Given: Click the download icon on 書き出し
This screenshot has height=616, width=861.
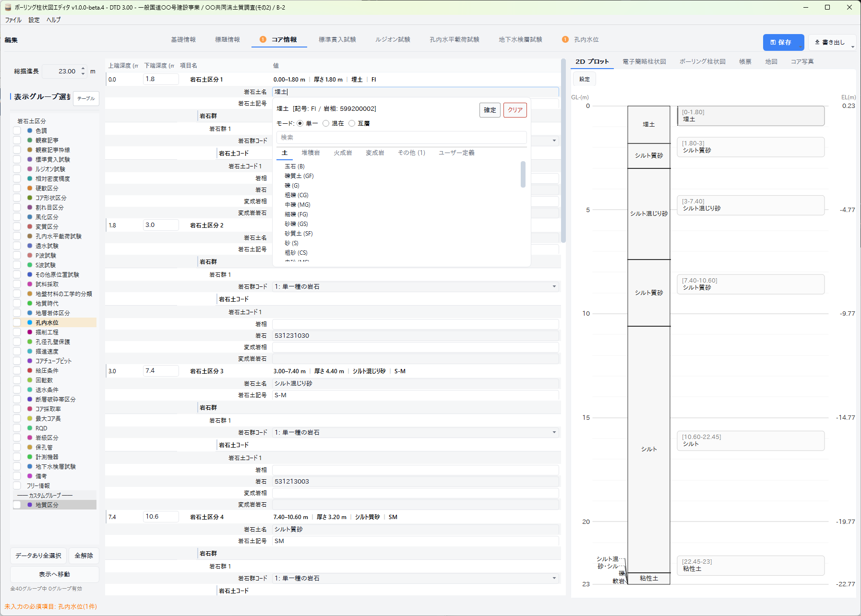Looking at the screenshot, I should click(x=817, y=42).
